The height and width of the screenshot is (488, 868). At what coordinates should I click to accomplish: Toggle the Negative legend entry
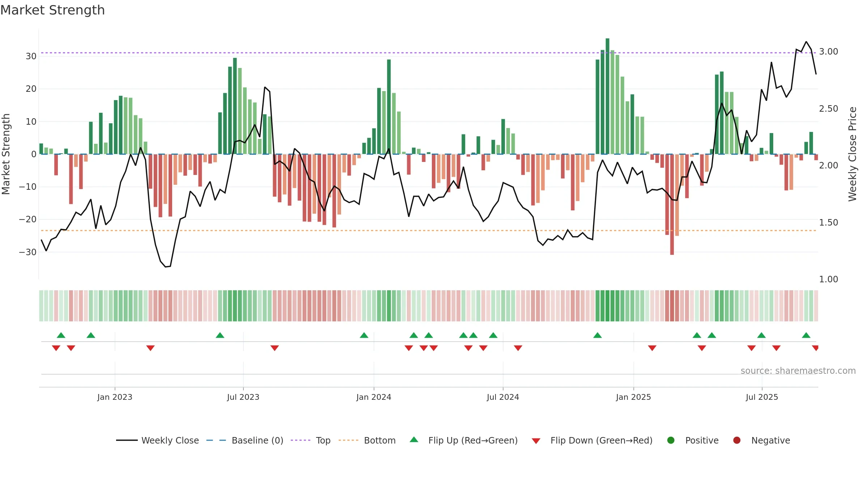[761, 440]
